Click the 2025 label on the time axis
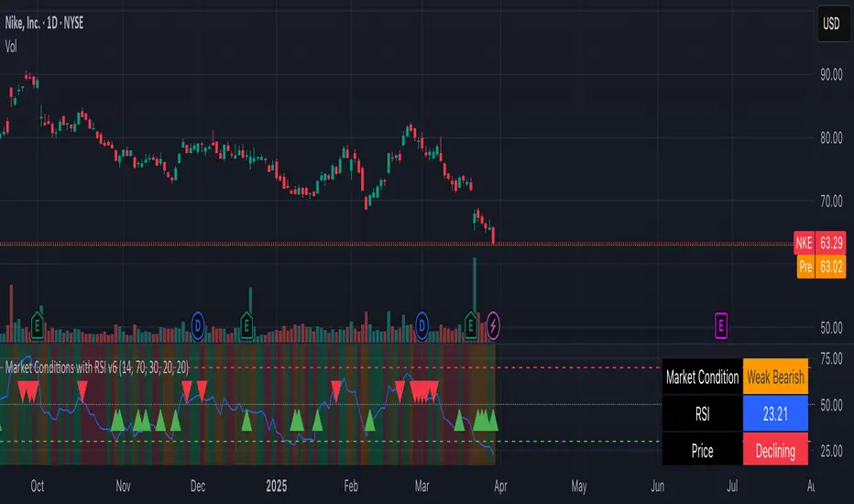 (276, 486)
